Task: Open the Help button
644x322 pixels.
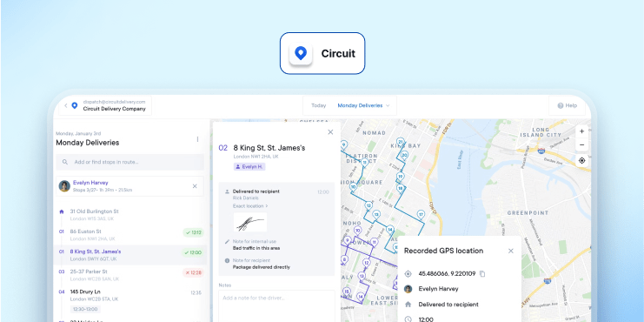Action: (568, 105)
